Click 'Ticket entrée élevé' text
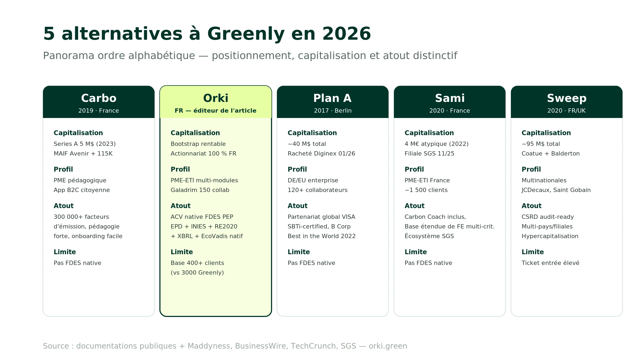The height and width of the screenshot is (362, 644). click(x=551, y=263)
